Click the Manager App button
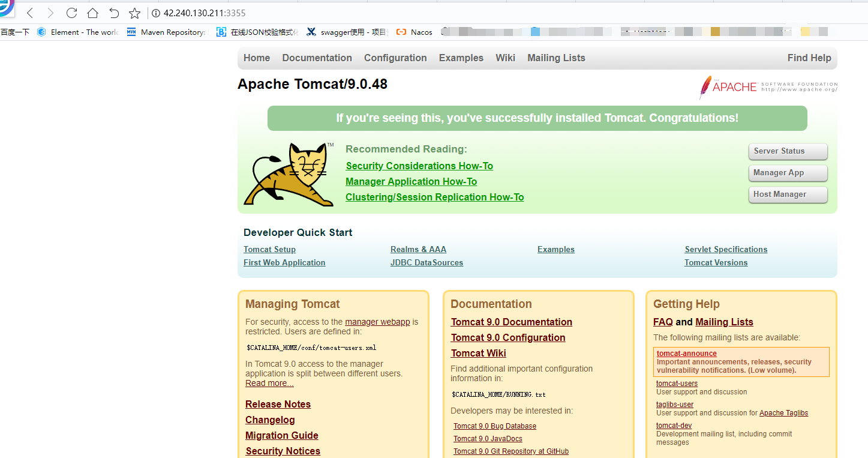Image resolution: width=868 pixels, height=458 pixels. tap(788, 173)
